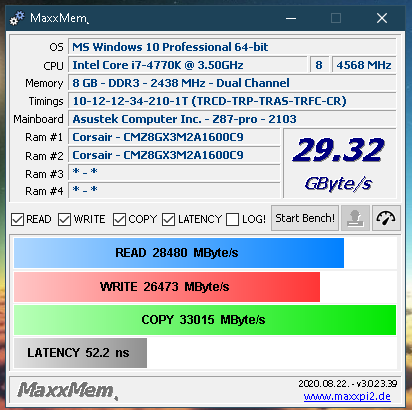Image resolution: width=412 pixels, height=410 pixels.
Task: Uncheck the LATENCY checkbox
Action: click(x=168, y=219)
